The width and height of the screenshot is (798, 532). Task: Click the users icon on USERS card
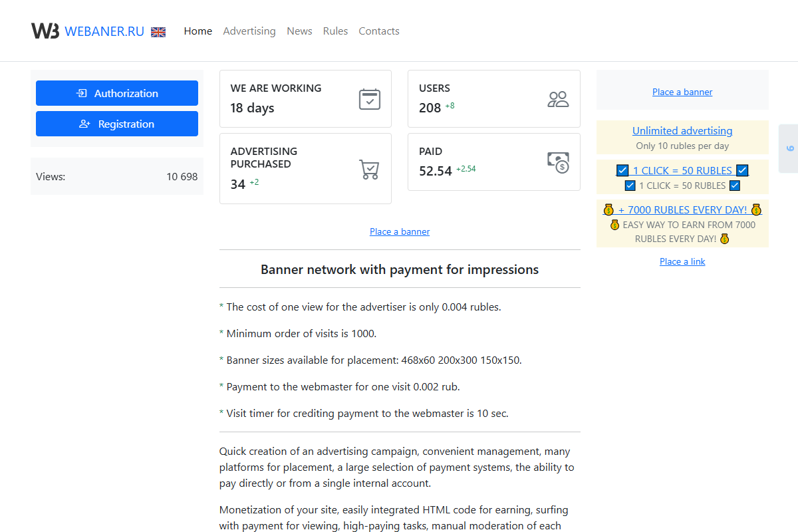558,98
